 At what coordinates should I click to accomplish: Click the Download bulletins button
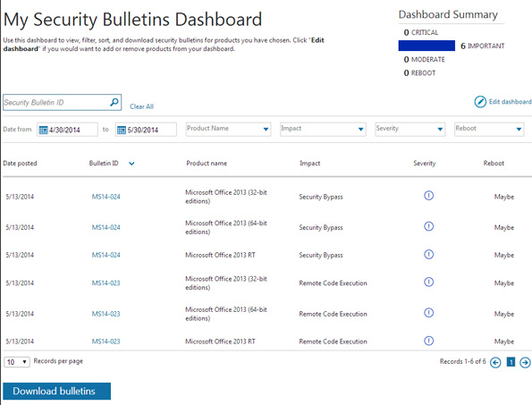click(56, 391)
